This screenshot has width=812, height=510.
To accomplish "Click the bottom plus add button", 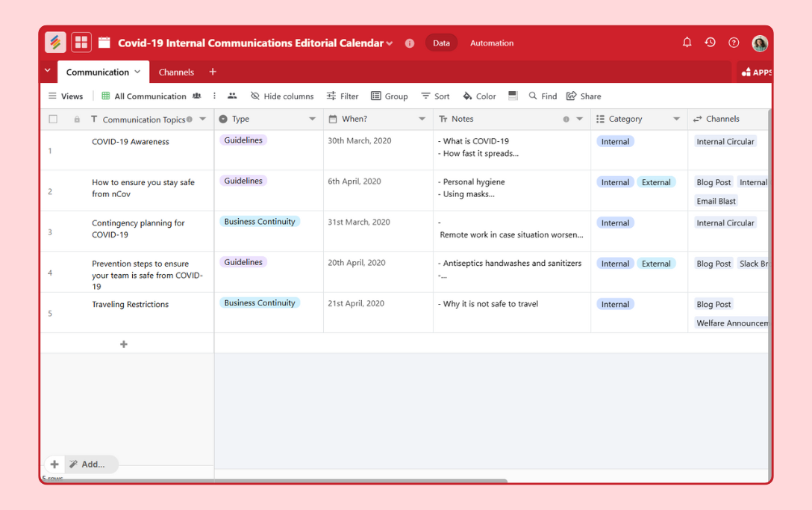I will point(54,464).
